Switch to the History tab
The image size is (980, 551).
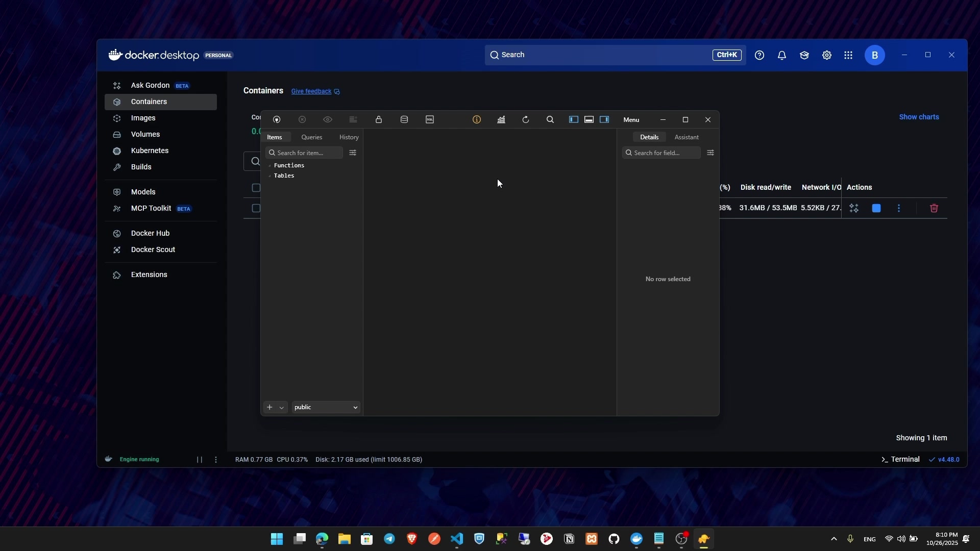349,137
